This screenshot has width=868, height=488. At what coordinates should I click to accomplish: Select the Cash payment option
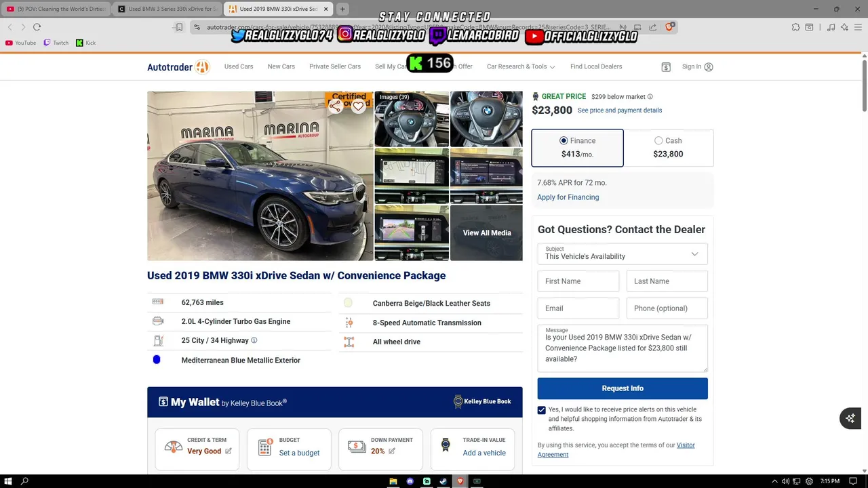[x=668, y=148]
